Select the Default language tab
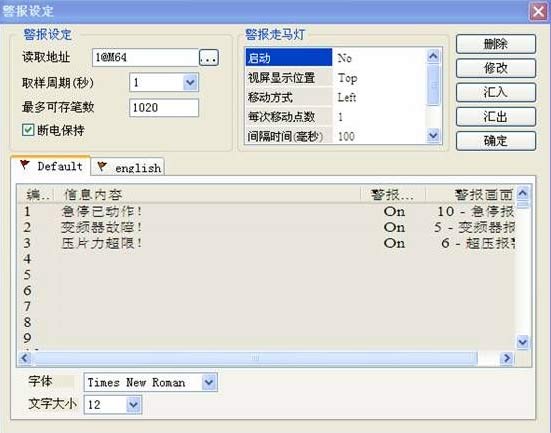Viewport: 551px width, 433px height. point(51,166)
